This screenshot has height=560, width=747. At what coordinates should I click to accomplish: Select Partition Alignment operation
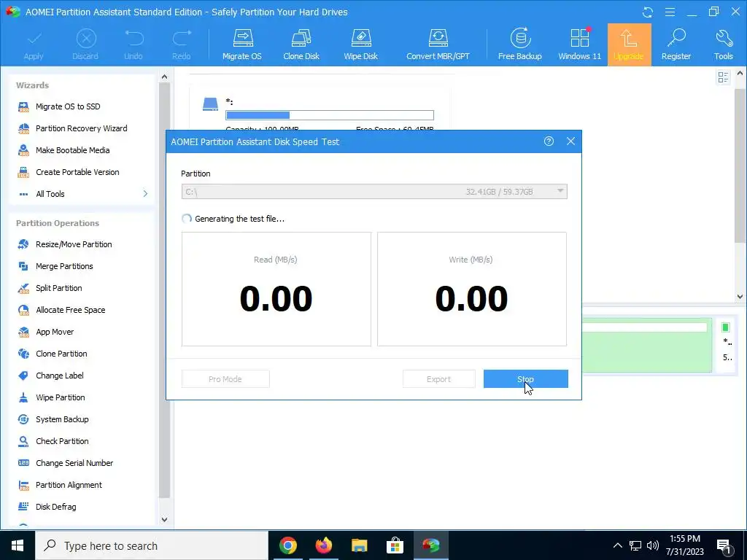(x=69, y=485)
